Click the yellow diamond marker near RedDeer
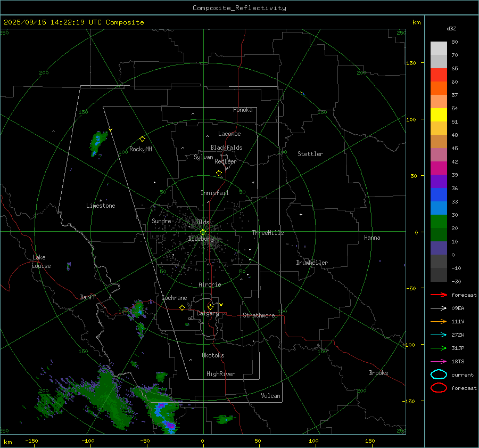 tap(219, 173)
